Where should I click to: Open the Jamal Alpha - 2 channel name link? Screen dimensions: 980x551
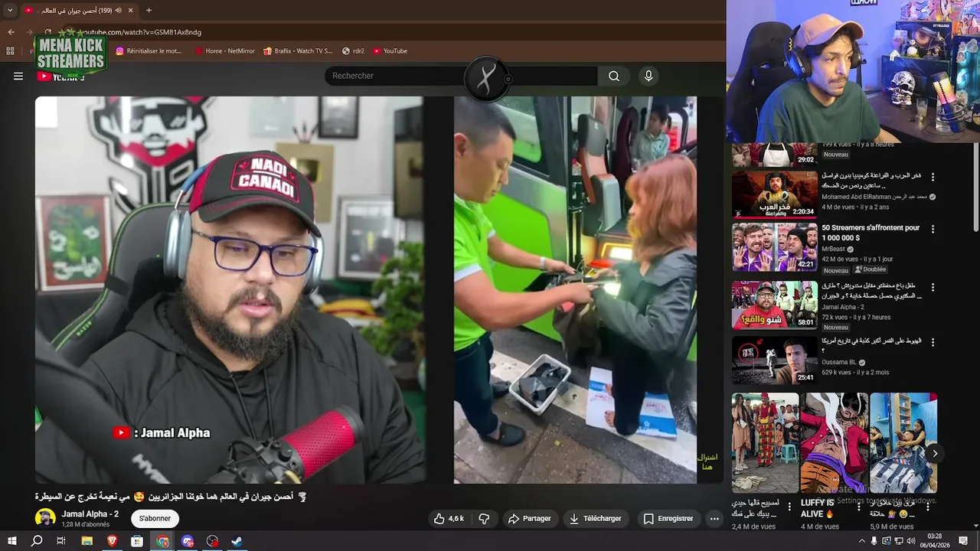point(90,514)
